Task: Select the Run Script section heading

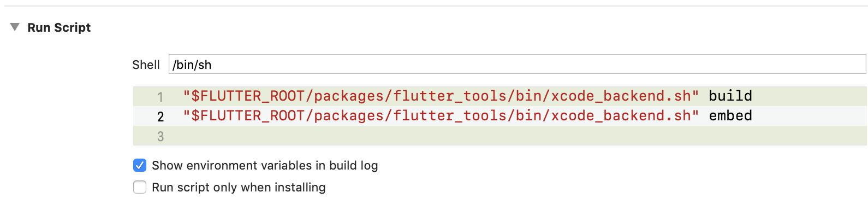Action: pos(59,27)
